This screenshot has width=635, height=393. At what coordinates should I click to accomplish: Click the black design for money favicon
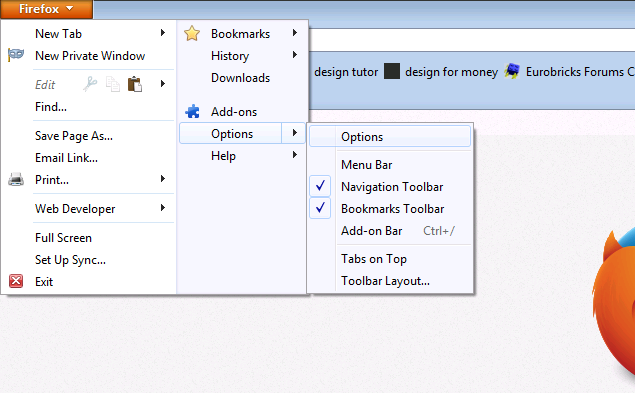pyautogui.click(x=392, y=71)
